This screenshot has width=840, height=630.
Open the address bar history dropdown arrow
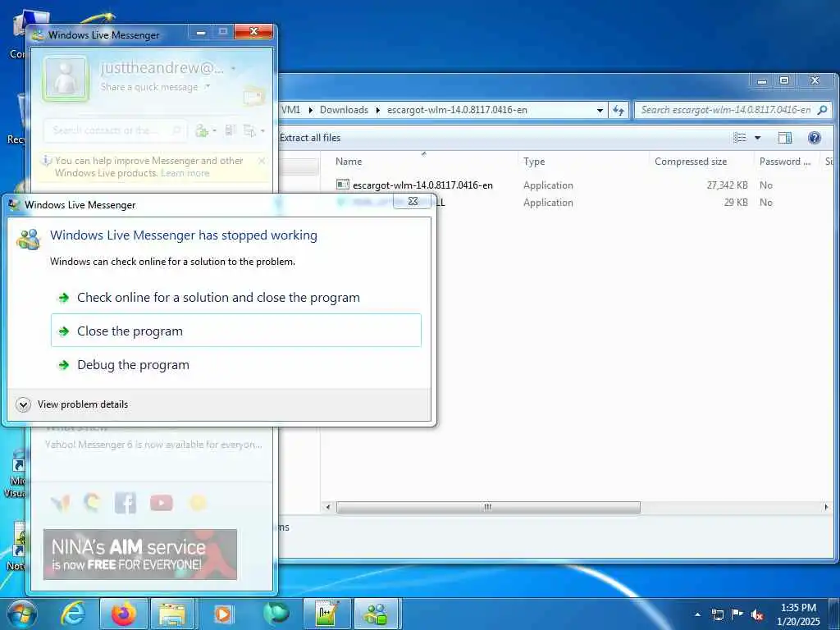click(x=600, y=111)
